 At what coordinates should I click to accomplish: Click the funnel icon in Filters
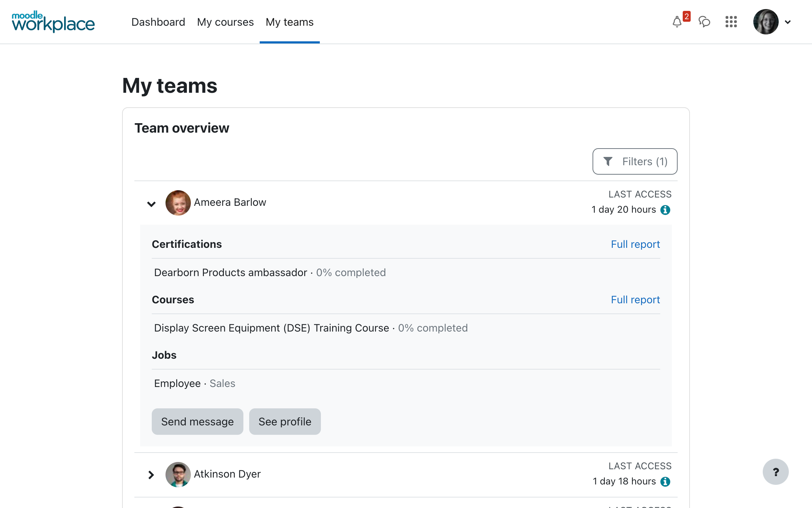(608, 162)
